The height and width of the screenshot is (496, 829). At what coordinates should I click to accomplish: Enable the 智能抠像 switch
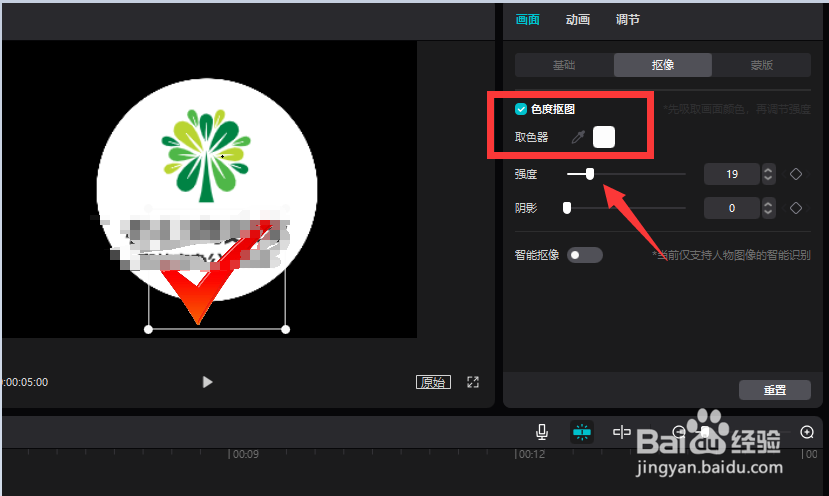point(585,255)
